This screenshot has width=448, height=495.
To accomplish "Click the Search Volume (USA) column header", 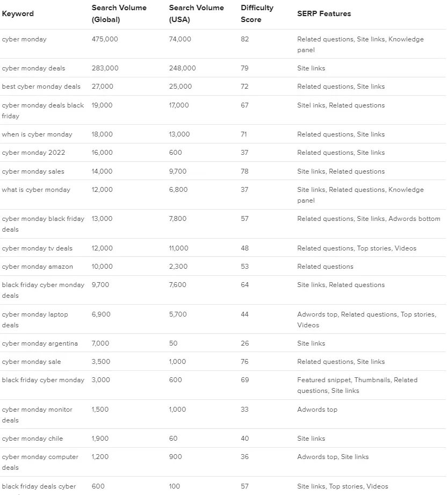I will [x=196, y=14].
